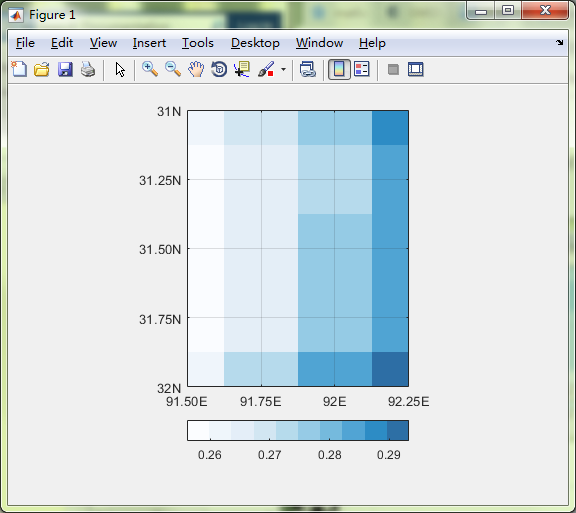
Task: Open the Tools menu
Action: [x=198, y=43]
